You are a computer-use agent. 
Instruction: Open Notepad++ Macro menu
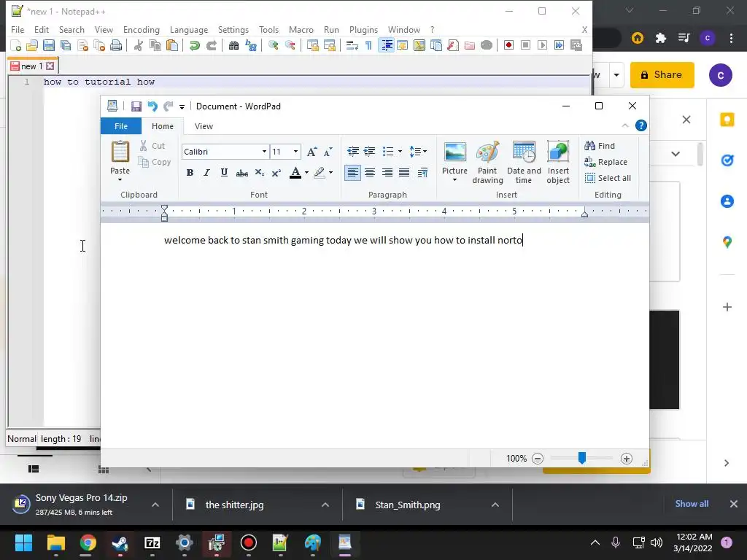click(301, 29)
